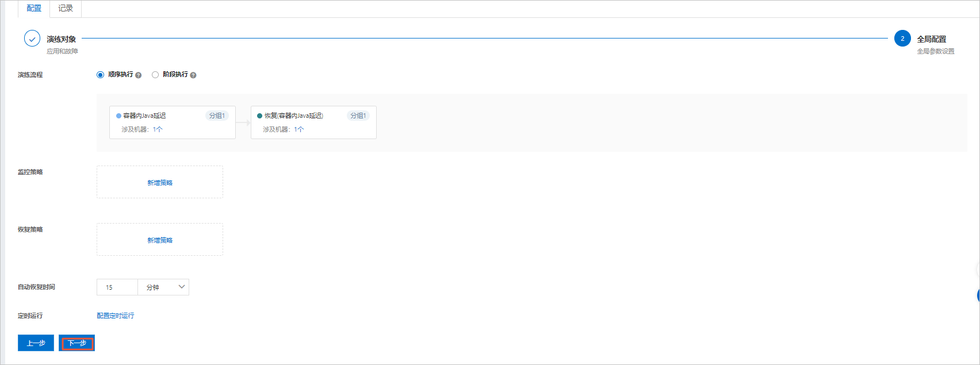
Task: Click the step 2 circle for 全局配置
Action: (x=902, y=39)
